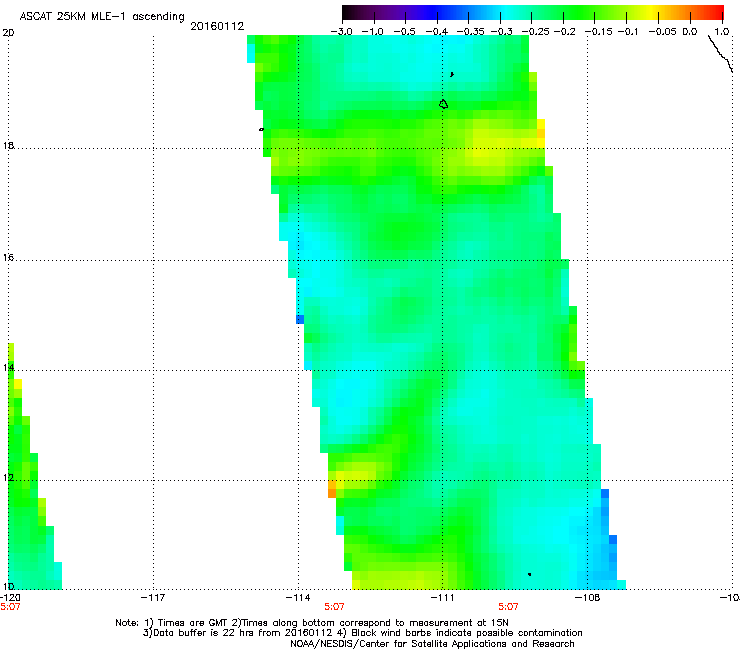Screen dimensions: 740x650
Task: Click longitude axis label -117
Action: coord(153,598)
